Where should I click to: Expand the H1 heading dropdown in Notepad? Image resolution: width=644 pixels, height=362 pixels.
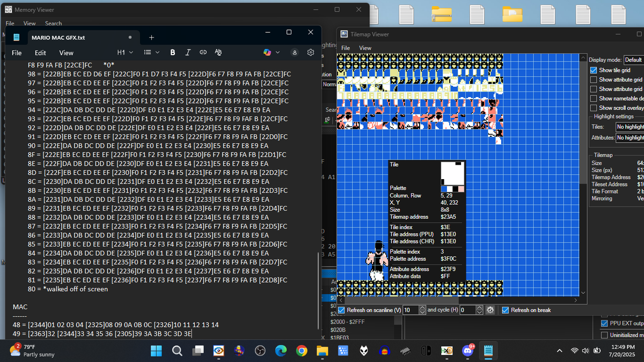[125, 53]
